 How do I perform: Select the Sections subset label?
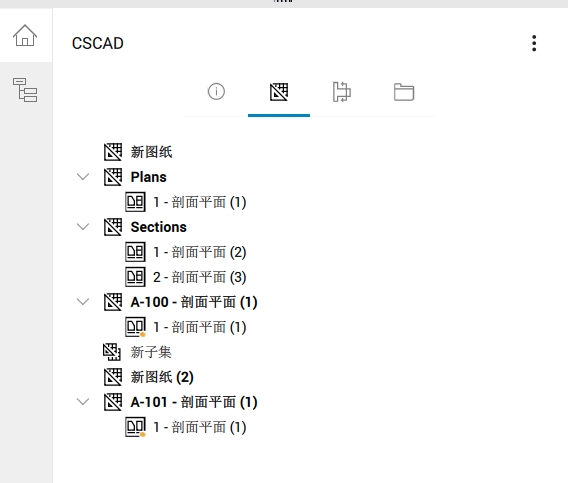coord(159,227)
